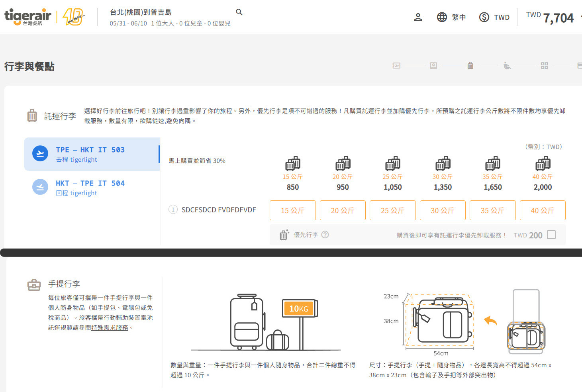Click the globe language icon
This screenshot has height=392, width=582.
click(x=442, y=17)
